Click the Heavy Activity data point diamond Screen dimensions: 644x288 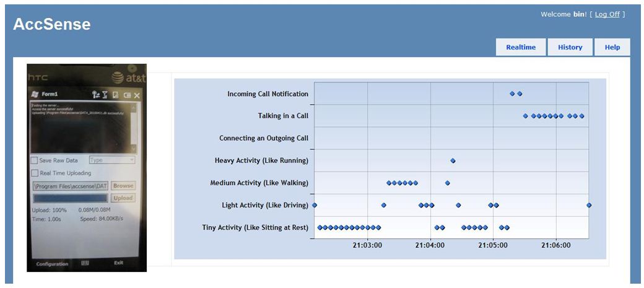(x=453, y=160)
